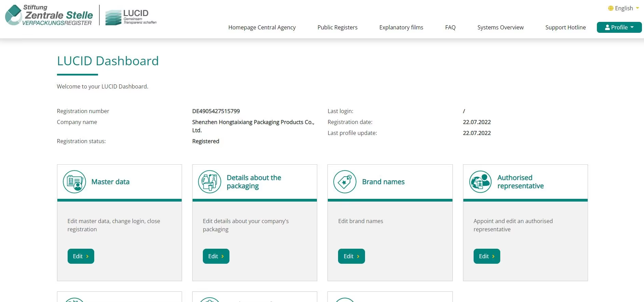Click the Authorised representative icon
The height and width of the screenshot is (302, 644).
tap(480, 182)
